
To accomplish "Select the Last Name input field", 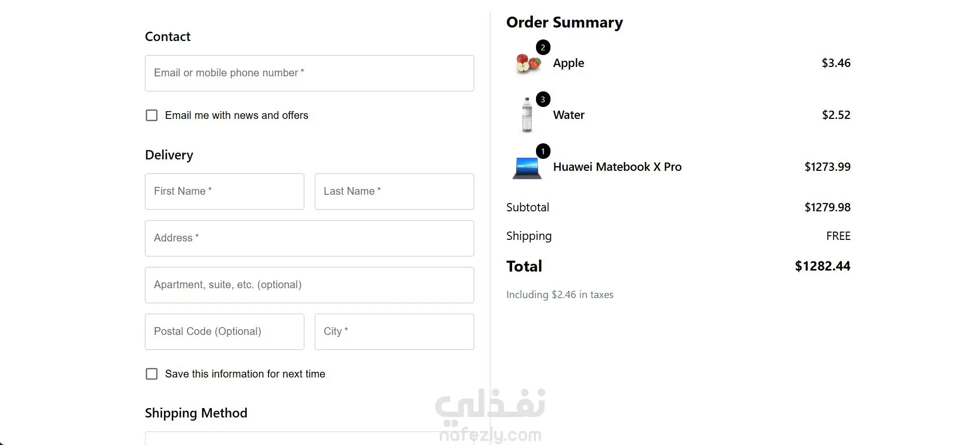I will 394,192.
